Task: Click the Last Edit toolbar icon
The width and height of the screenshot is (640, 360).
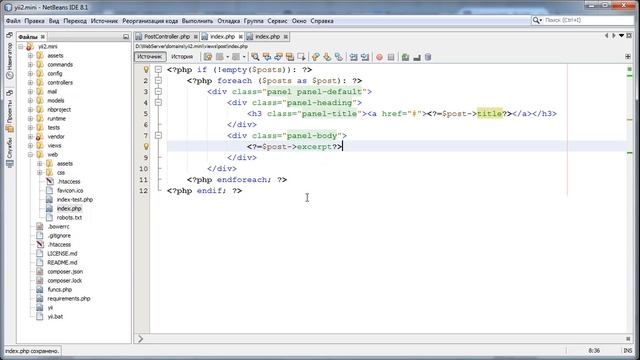Action: click(x=208, y=57)
